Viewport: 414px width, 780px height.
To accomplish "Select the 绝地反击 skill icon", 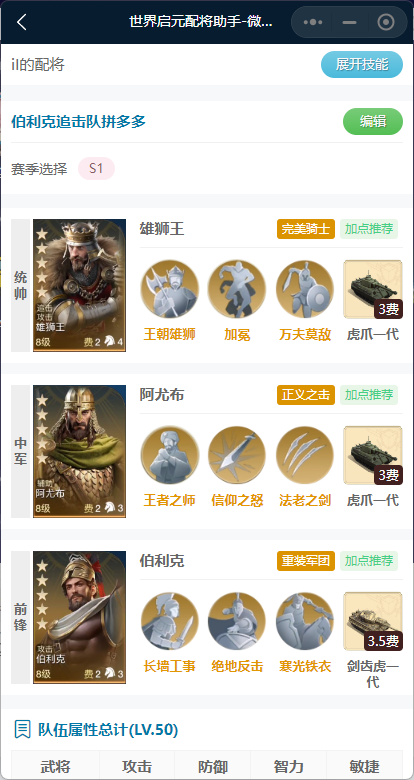I will [x=237, y=621].
